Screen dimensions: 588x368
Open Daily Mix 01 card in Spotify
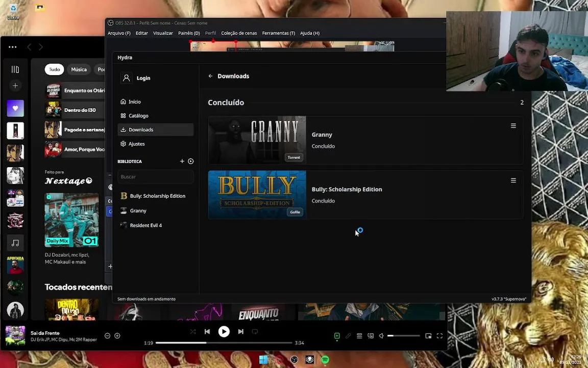tap(71, 220)
